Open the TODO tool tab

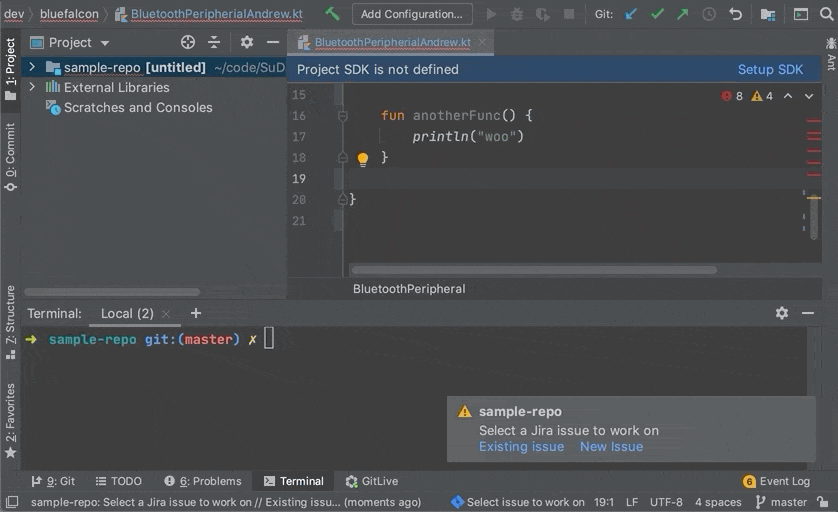[118, 481]
